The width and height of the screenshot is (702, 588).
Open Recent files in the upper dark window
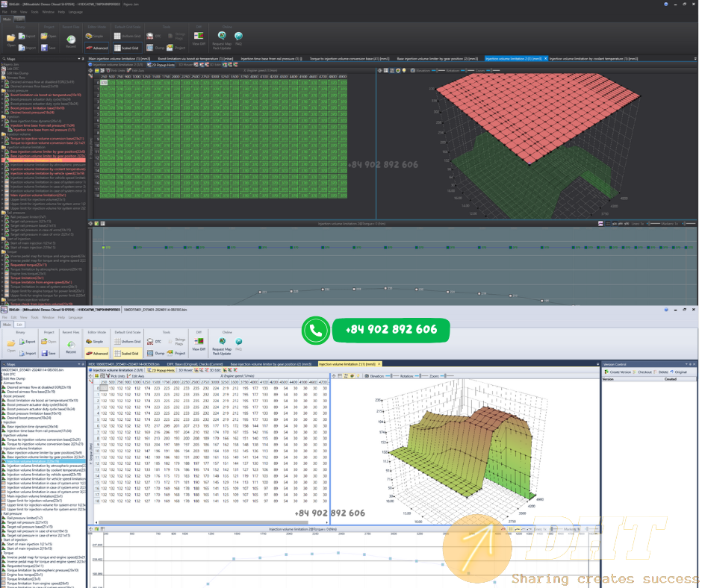[x=71, y=42]
